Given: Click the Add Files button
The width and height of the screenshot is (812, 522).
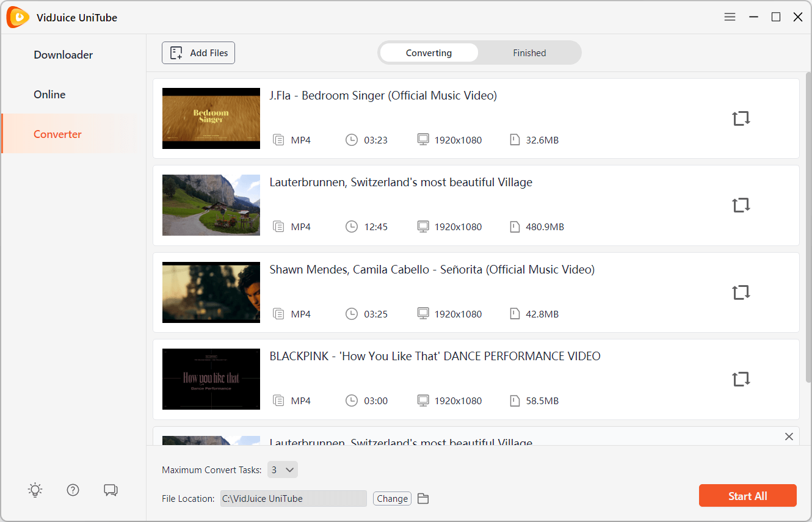Looking at the screenshot, I should pyautogui.click(x=198, y=53).
